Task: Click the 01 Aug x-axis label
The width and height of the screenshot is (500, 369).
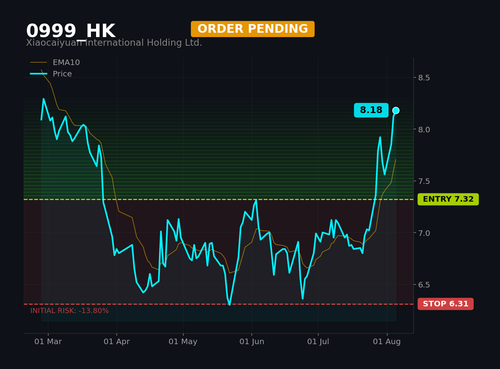Action: point(387,341)
